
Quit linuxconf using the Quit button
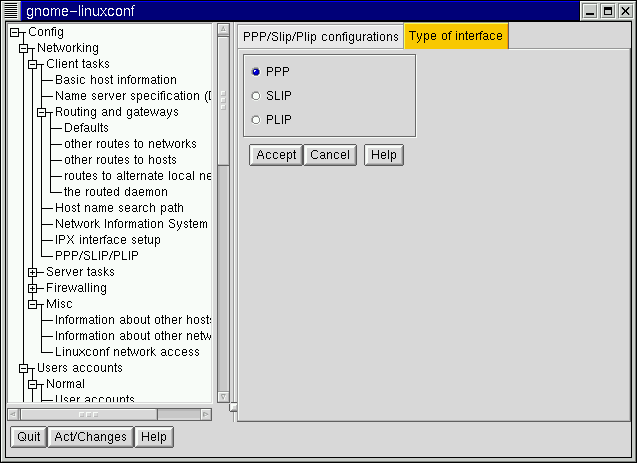click(x=29, y=437)
